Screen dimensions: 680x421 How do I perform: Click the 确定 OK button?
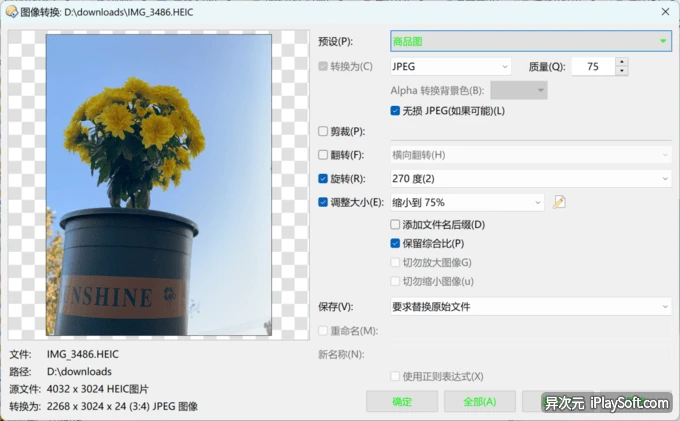402,402
